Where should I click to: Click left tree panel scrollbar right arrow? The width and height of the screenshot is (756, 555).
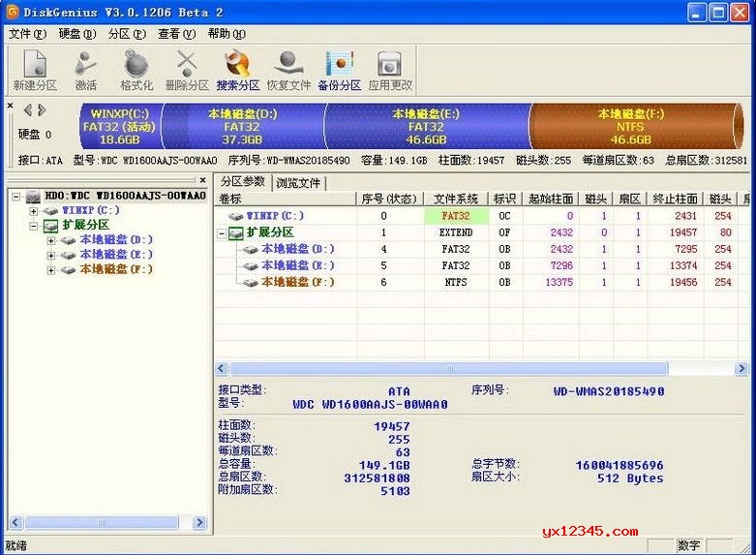199,523
